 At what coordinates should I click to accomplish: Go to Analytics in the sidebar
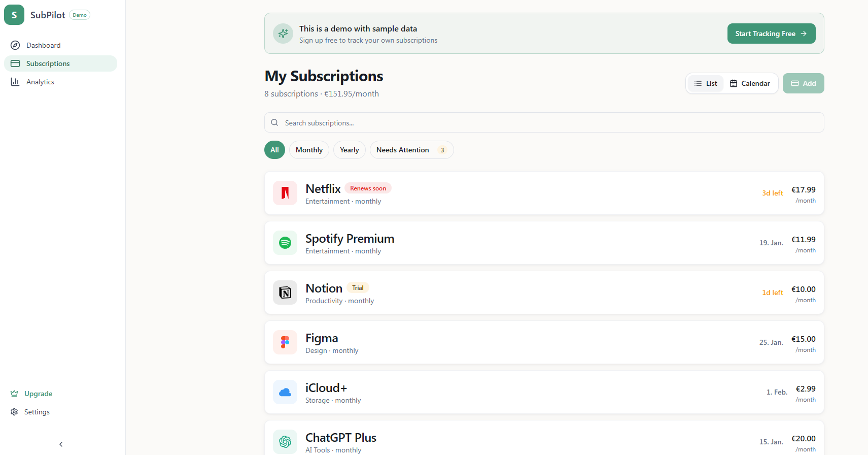(x=40, y=82)
